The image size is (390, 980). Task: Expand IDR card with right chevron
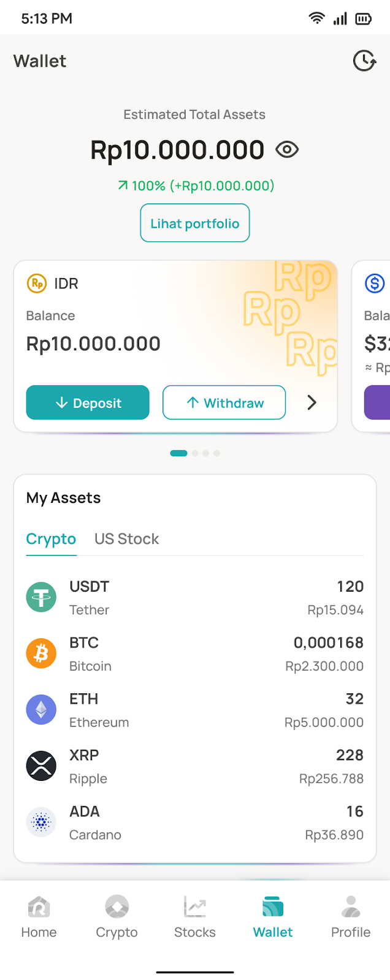tap(312, 402)
